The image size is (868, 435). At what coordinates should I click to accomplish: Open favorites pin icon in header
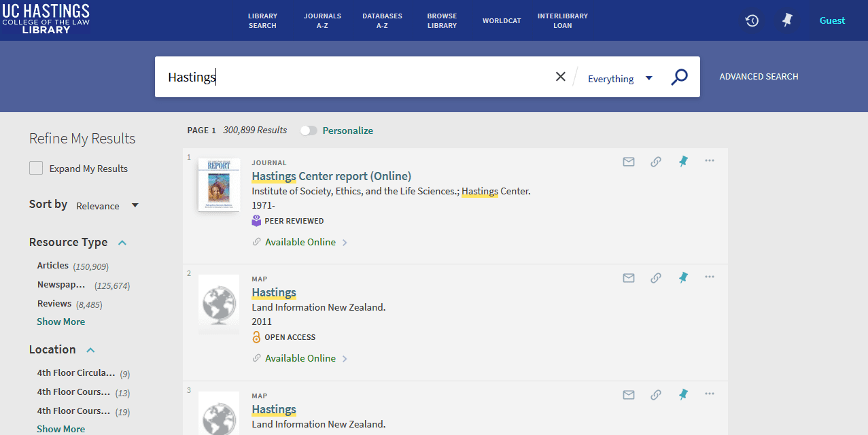point(787,20)
